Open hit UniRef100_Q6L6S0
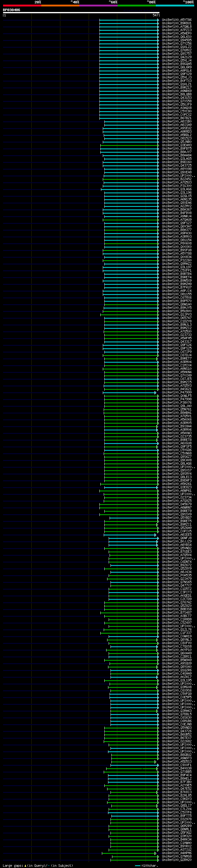 coord(176,37)
